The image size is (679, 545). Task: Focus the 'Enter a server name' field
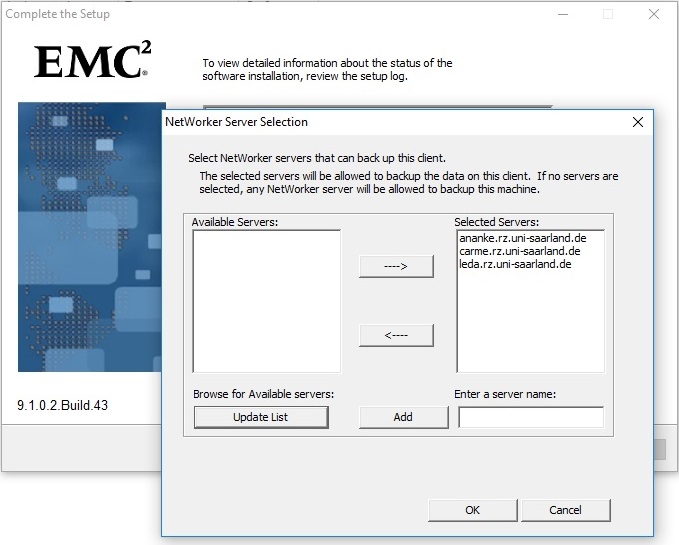[x=531, y=417]
